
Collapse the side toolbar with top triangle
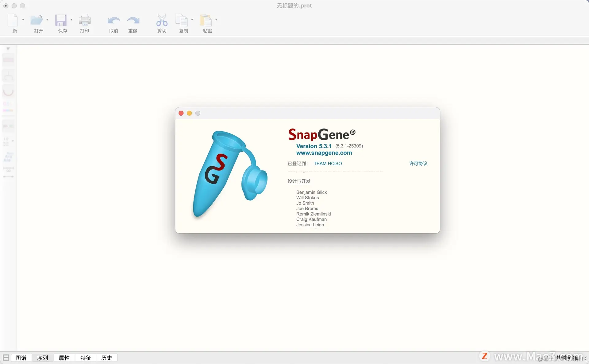8,49
